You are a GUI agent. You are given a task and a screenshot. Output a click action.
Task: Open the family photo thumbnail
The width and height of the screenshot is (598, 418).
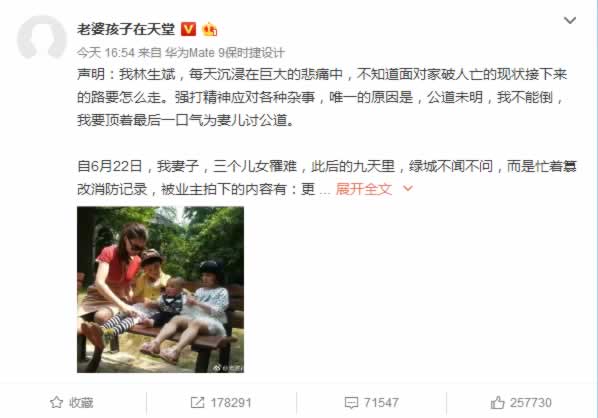click(x=160, y=289)
